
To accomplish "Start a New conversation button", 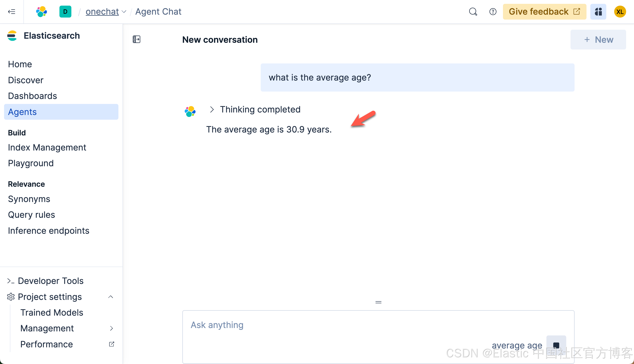I will click(x=598, y=40).
